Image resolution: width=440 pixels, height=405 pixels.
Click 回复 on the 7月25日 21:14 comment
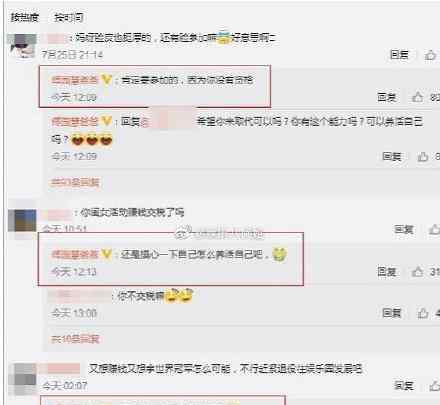point(399,55)
